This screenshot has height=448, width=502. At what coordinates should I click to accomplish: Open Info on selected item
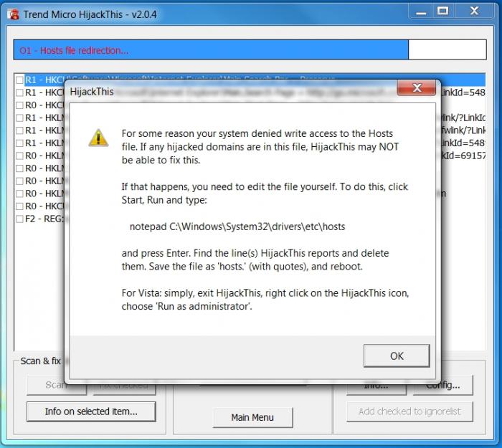91,411
